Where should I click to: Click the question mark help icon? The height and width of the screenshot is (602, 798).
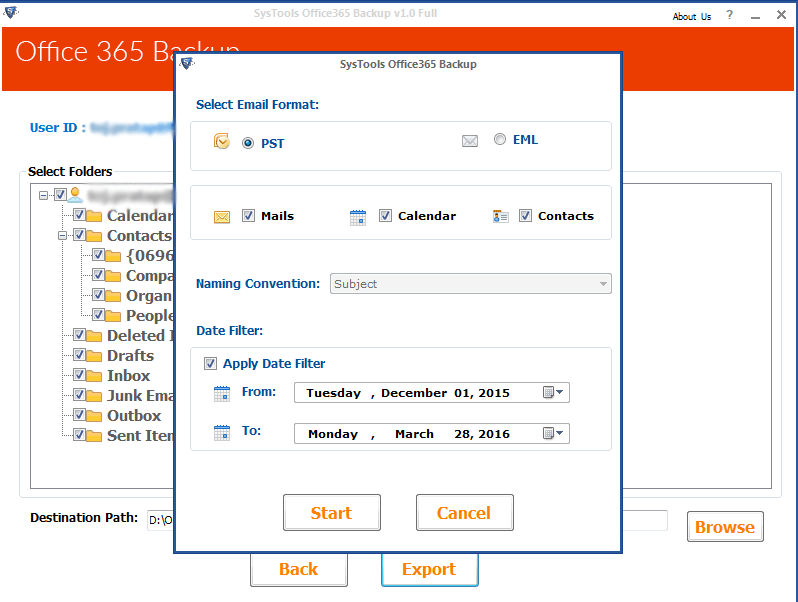730,16
